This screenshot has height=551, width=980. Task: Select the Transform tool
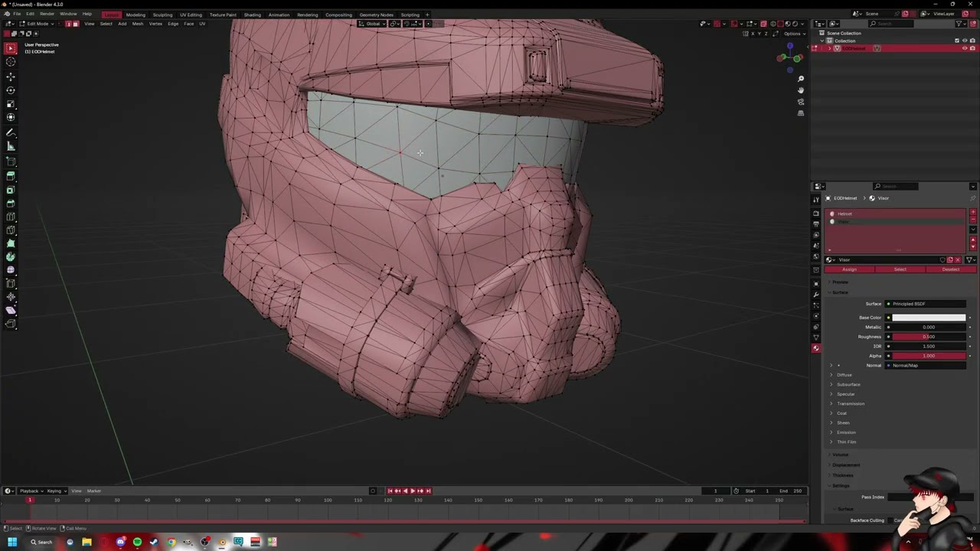[11, 117]
